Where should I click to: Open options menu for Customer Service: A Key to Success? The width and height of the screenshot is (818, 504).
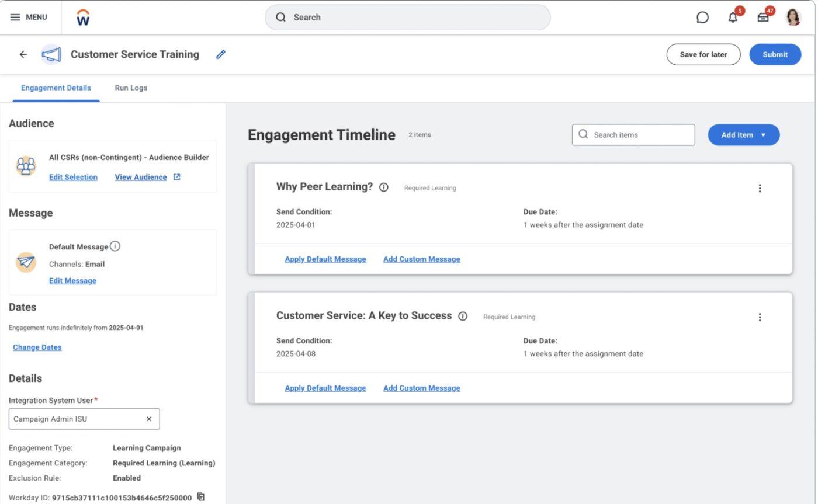point(760,317)
